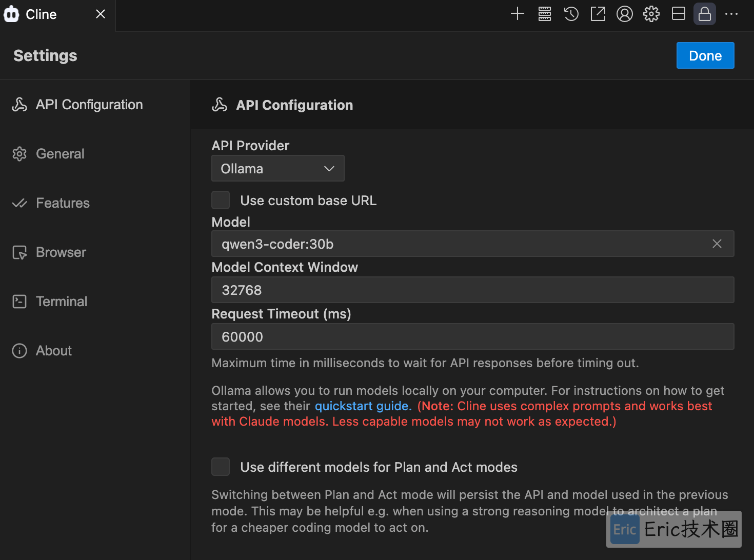This screenshot has width=754, height=560.
Task: Click the Features double-check icon
Action: (19, 203)
